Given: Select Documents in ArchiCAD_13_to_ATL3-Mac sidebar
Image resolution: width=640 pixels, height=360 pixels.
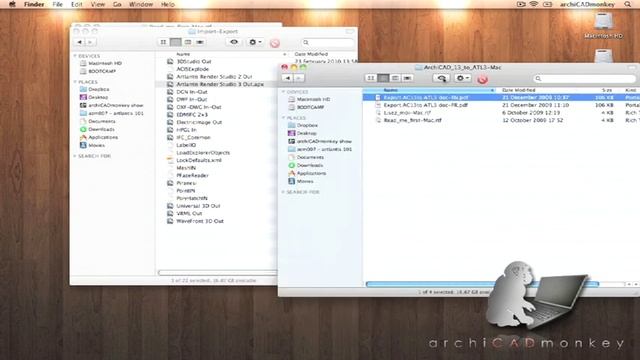Looking at the screenshot, I should coord(310,157).
